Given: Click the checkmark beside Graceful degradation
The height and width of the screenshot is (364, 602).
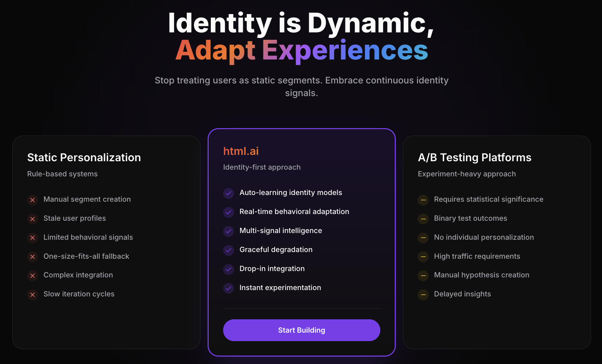Looking at the screenshot, I should [229, 250].
